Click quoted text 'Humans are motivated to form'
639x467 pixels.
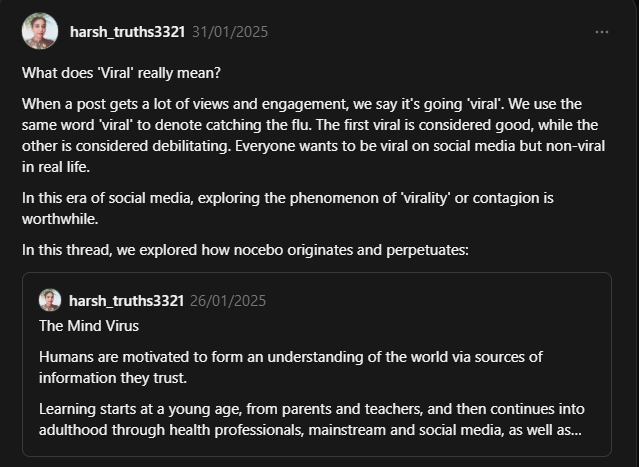point(291,367)
